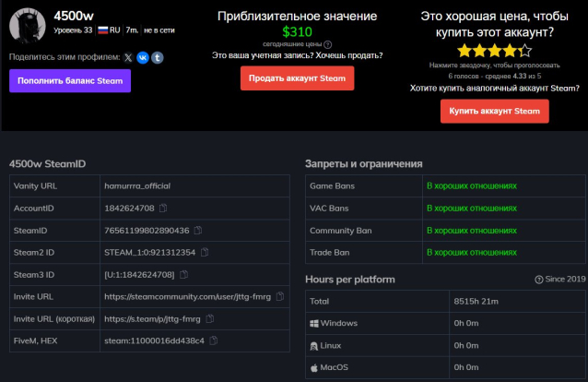Click the '6 голосов' rating summary
This screenshot has width=588, height=382.
495,76
